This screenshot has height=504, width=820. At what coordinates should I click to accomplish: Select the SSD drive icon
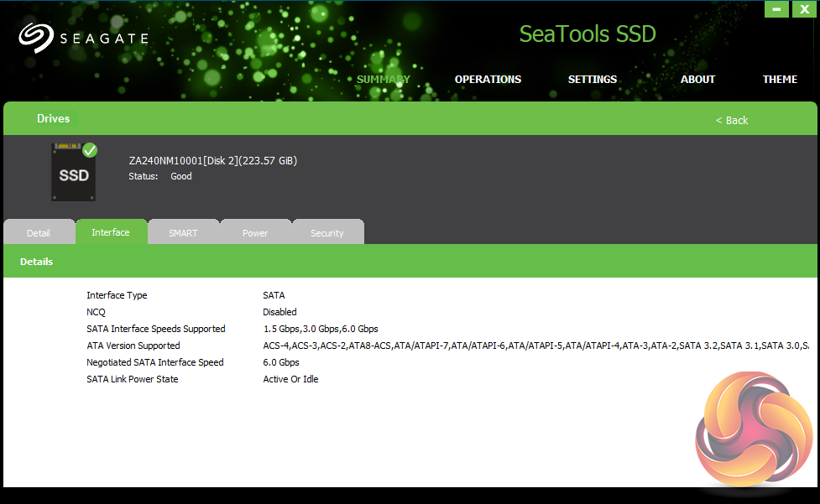tap(73, 174)
